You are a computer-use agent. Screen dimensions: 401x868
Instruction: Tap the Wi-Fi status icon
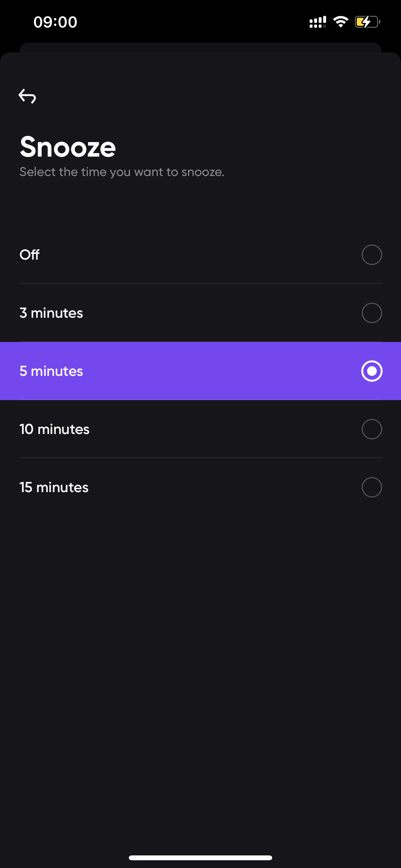341,22
